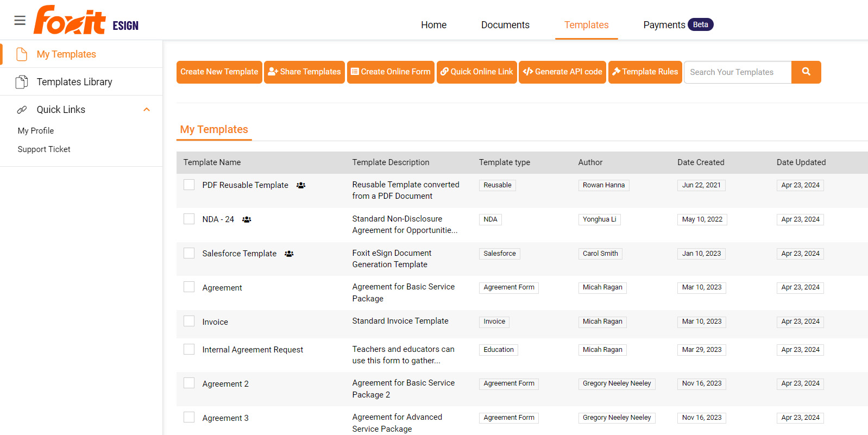Click the Reusable type tag
Viewport: 868px width, 435px height.
[x=498, y=185]
